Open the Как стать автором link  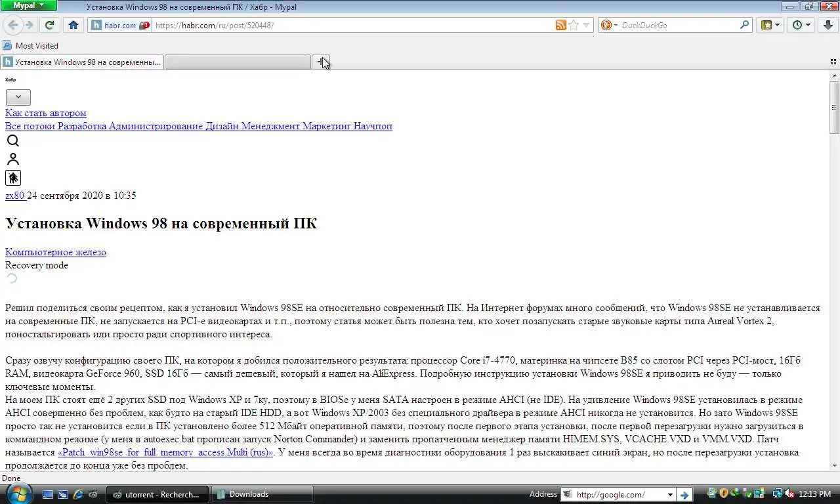click(x=46, y=113)
